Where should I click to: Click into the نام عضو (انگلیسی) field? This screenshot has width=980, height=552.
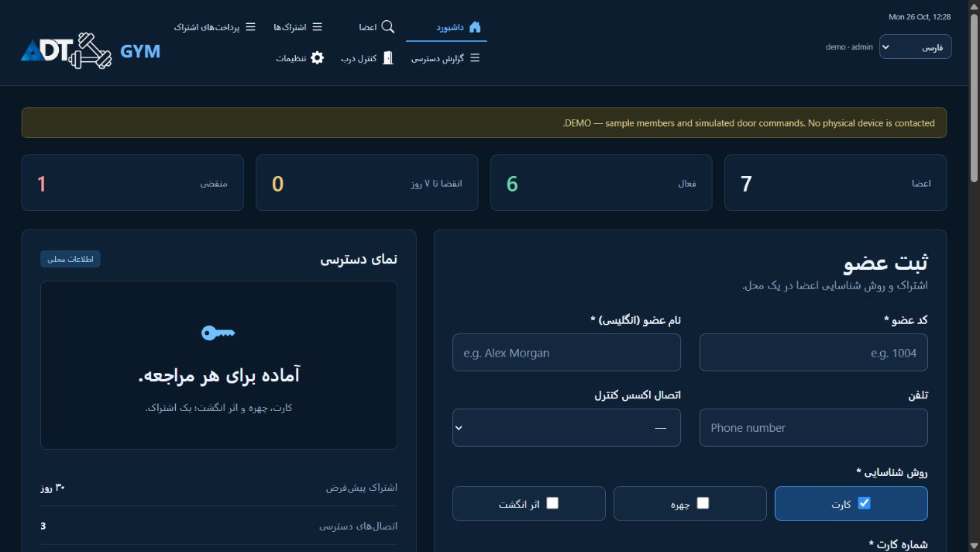pos(566,353)
